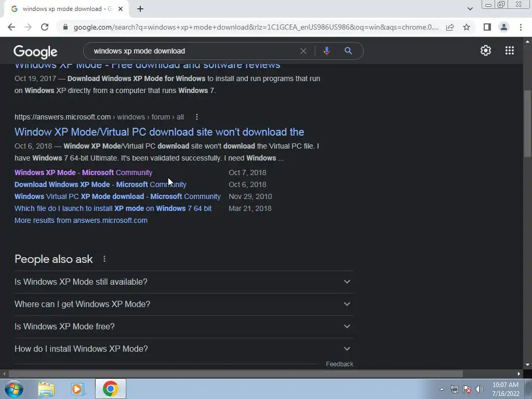The width and height of the screenshot is (532, 399).
Task: Open the Chrome profile avatar menu
Action: coord(504,27)
